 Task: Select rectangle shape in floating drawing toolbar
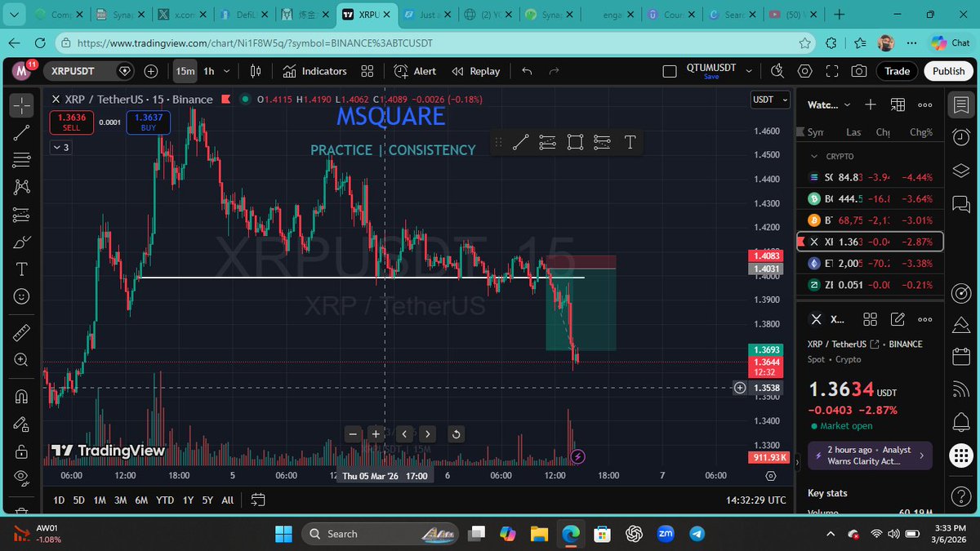tap(575, 142)
